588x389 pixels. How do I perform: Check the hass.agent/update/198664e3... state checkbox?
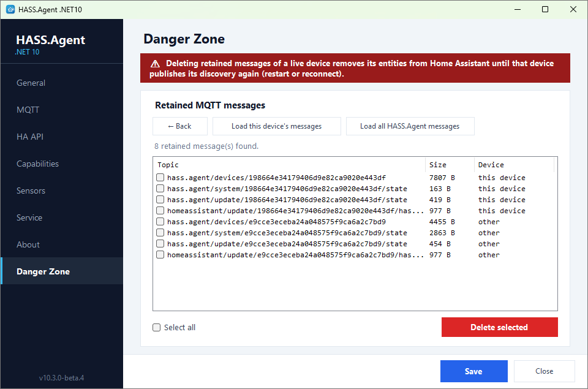pos(160,199)
